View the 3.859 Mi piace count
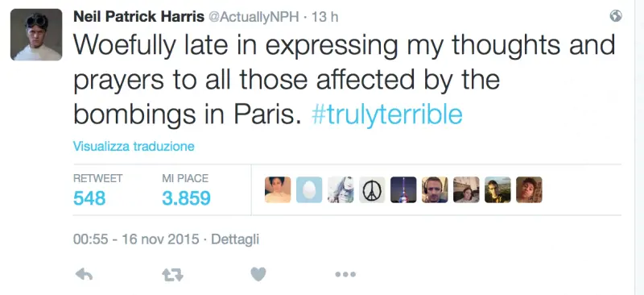644x295 pixels. pos(186,199)
